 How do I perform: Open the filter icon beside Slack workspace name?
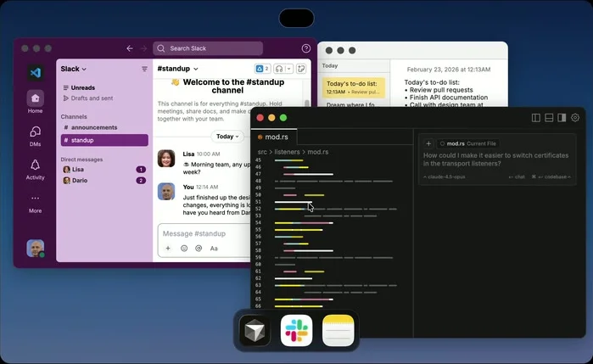(144, 69)
